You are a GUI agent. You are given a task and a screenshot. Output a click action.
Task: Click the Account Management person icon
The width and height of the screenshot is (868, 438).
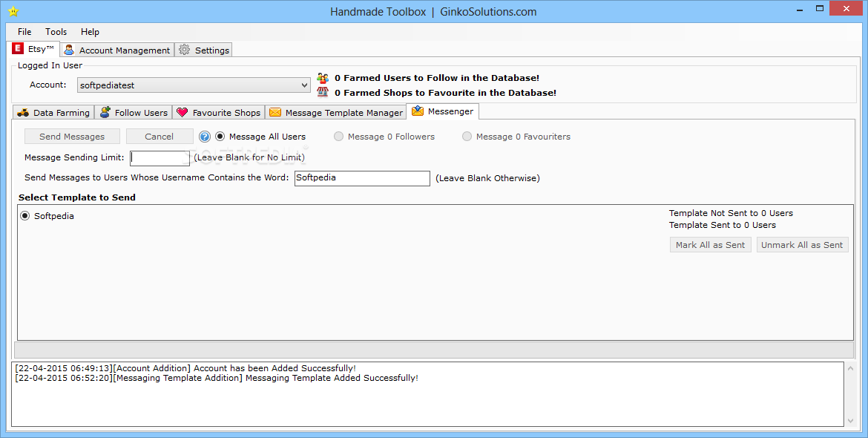(69, 50)
